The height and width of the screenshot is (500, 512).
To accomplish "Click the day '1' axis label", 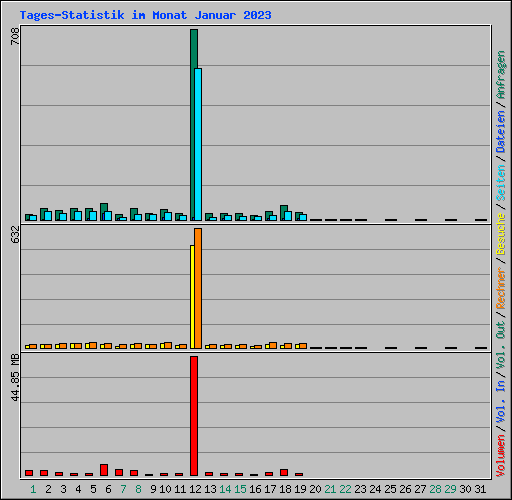I will [x=33, y=489].
